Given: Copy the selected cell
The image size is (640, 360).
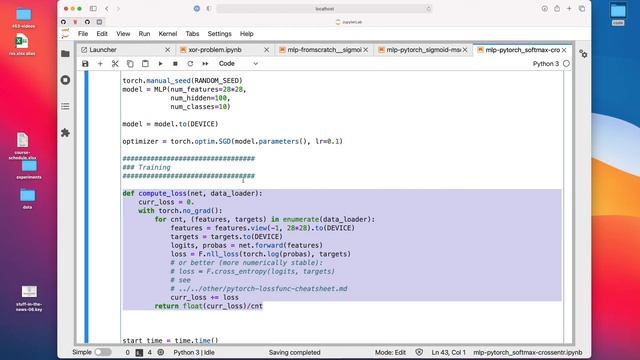Looking at the screenshot, I should pyautogui.click(x=130, y=64).
